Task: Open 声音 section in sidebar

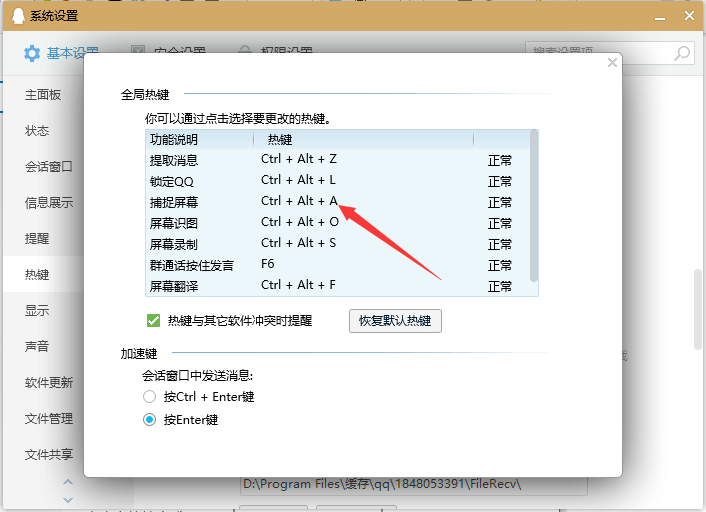Action: pos(37,346)
